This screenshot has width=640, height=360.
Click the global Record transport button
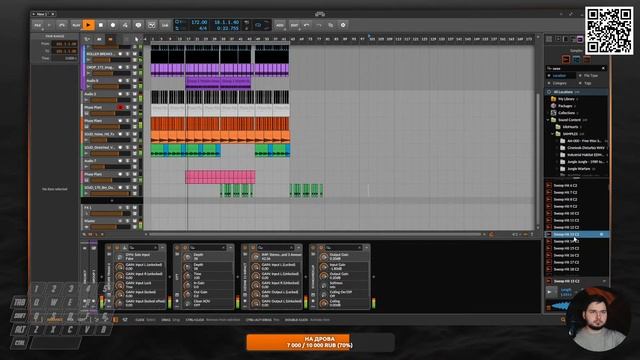point(113,25)
